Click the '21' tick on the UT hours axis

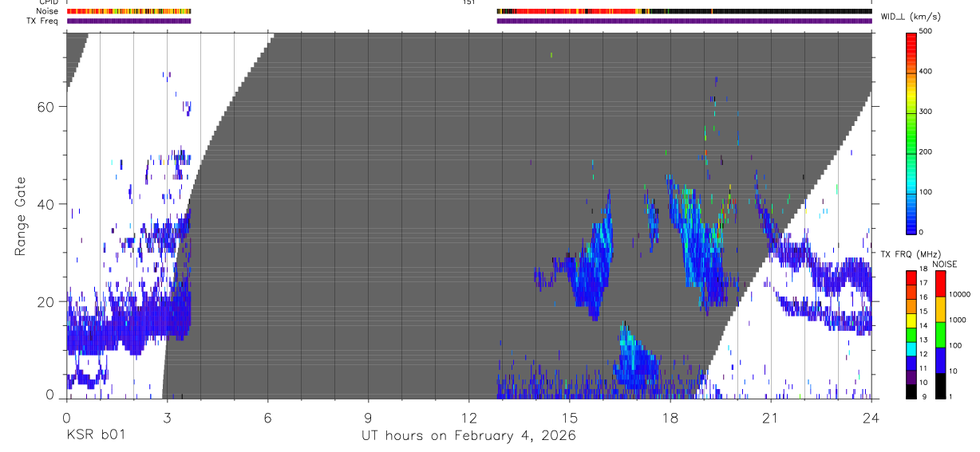coord(771,416)
